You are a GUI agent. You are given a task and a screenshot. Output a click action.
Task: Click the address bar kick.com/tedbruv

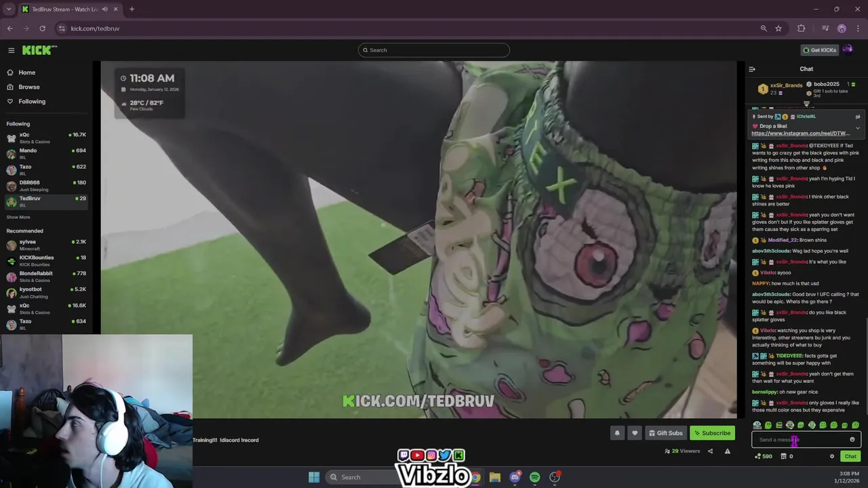pyautogui.click(x=95, y=28)
